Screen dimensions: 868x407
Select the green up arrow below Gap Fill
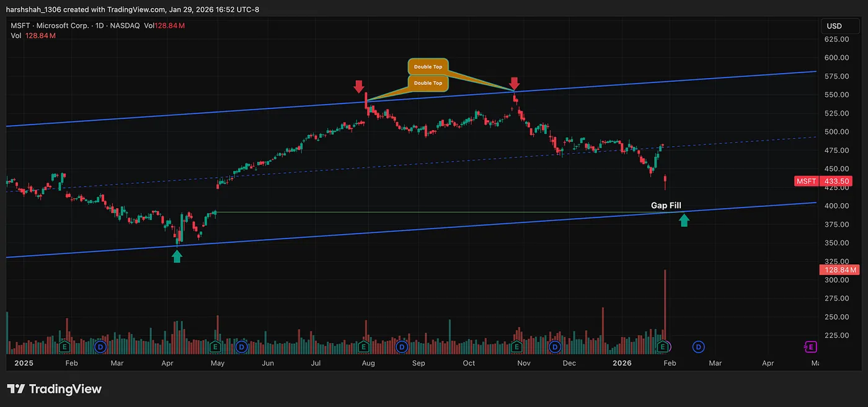[684, 220]
